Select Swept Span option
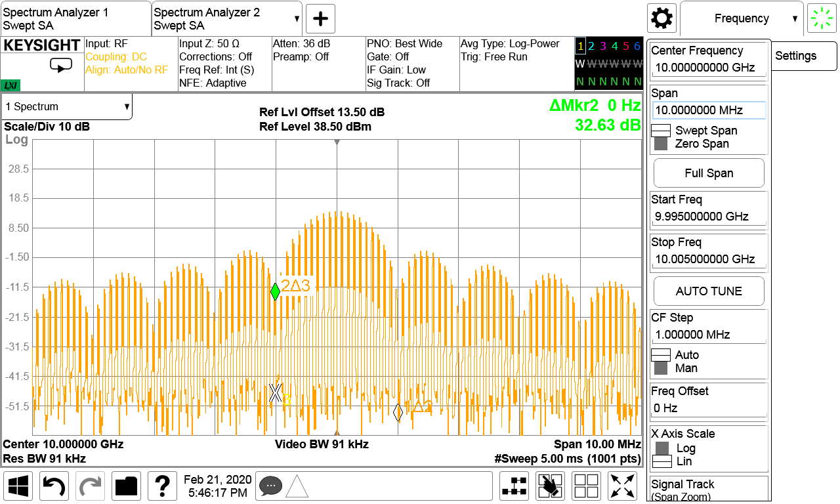 pyautogui.click(x=694, y=131)
